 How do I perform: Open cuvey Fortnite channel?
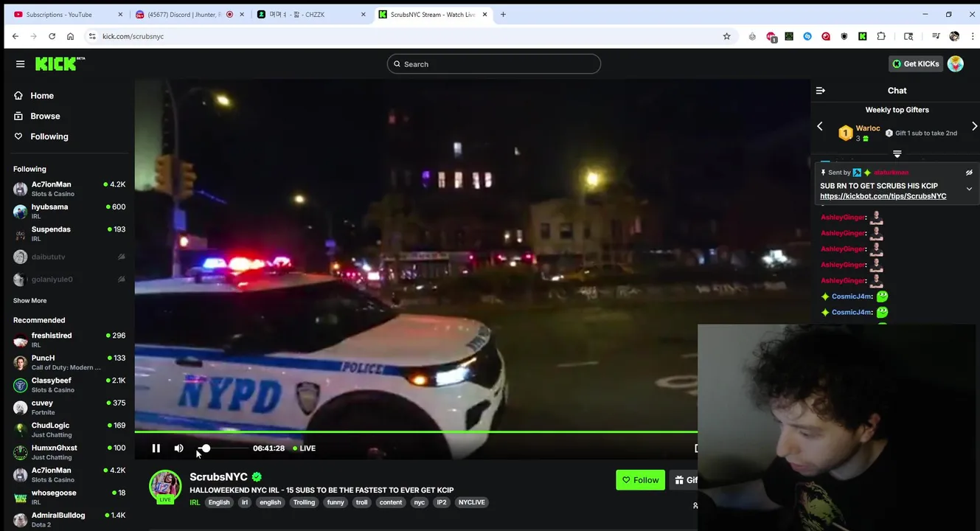pos(69,408)
